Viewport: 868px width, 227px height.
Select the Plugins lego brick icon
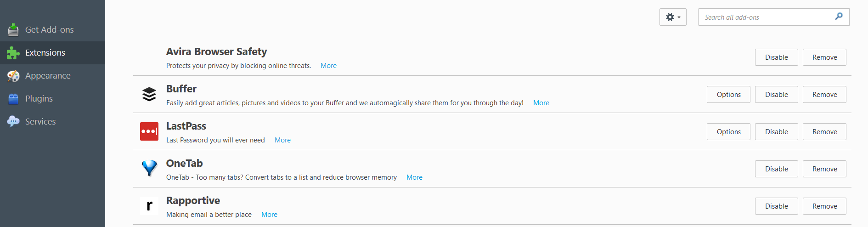tap(13, 99)
